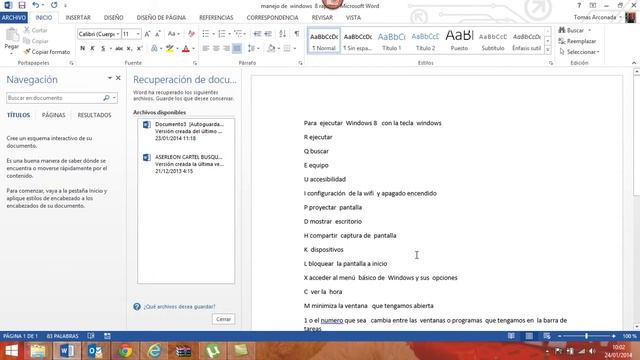Click the Windows Start button

[x=11, y=351]
